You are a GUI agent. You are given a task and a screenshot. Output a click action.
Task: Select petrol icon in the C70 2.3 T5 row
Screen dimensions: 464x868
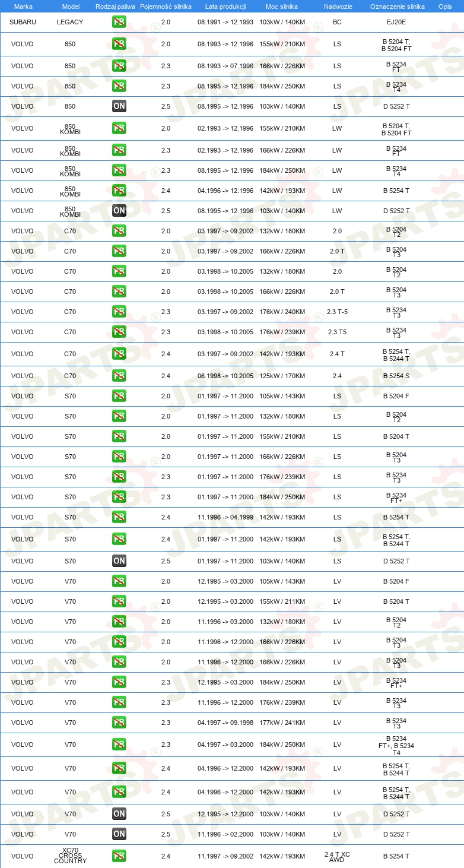click(x=119, y=332)
